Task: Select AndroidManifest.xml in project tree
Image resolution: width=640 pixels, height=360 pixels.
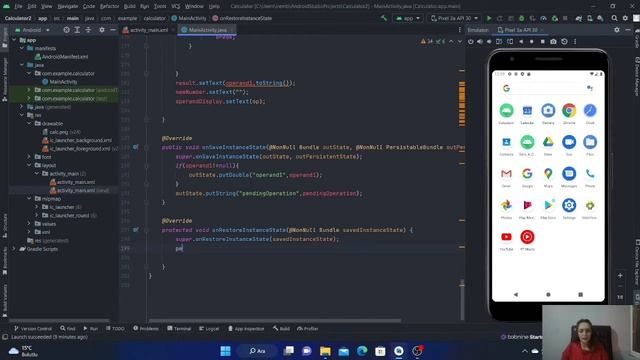Action: [x=62, y=57]
